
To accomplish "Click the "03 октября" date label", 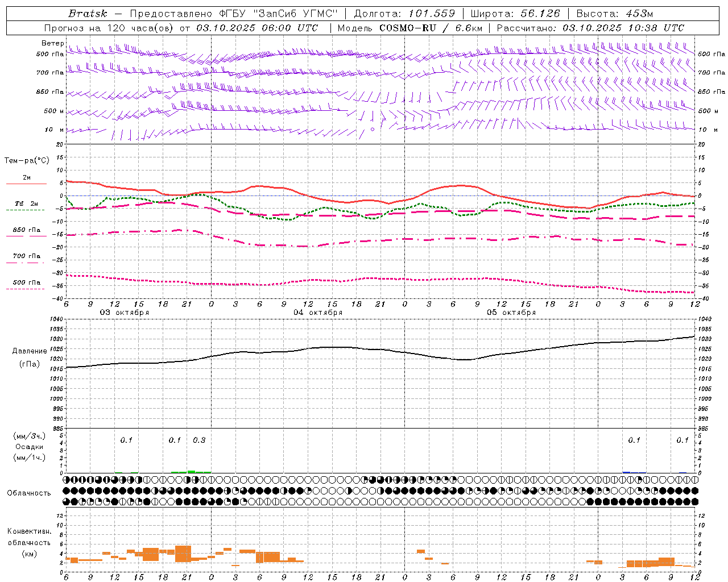I will tap(125, 313).
